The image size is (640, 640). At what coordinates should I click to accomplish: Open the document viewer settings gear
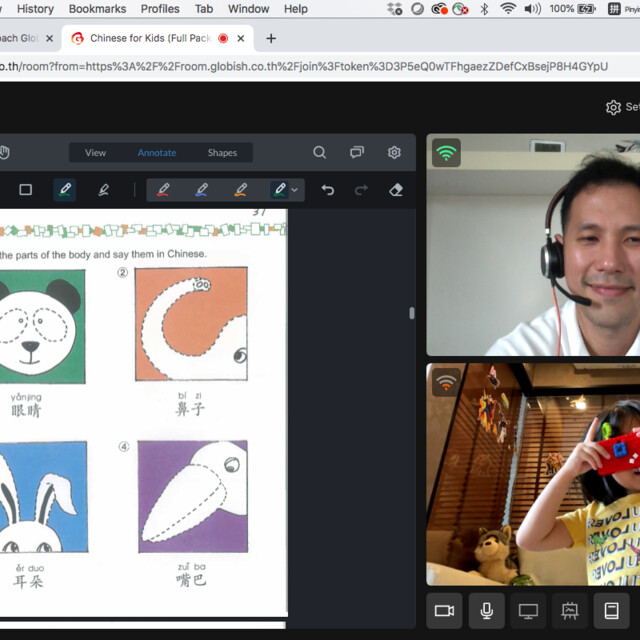click(x=394, y=153)
